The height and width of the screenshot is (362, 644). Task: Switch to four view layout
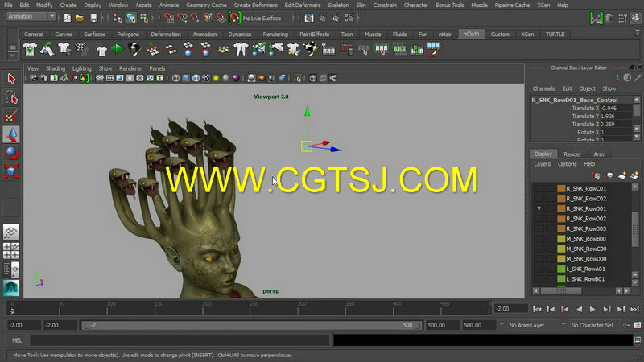(11, 251)
